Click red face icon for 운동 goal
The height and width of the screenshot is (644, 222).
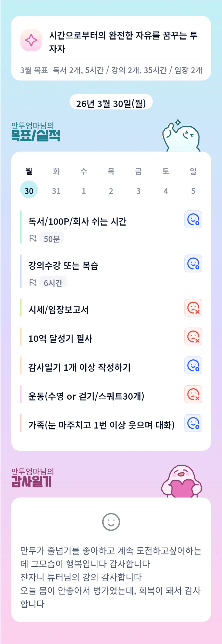coord(193,394)
